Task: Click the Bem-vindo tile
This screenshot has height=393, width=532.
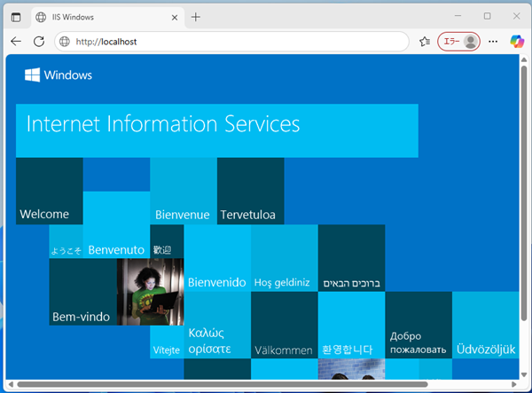Action: 83,292
